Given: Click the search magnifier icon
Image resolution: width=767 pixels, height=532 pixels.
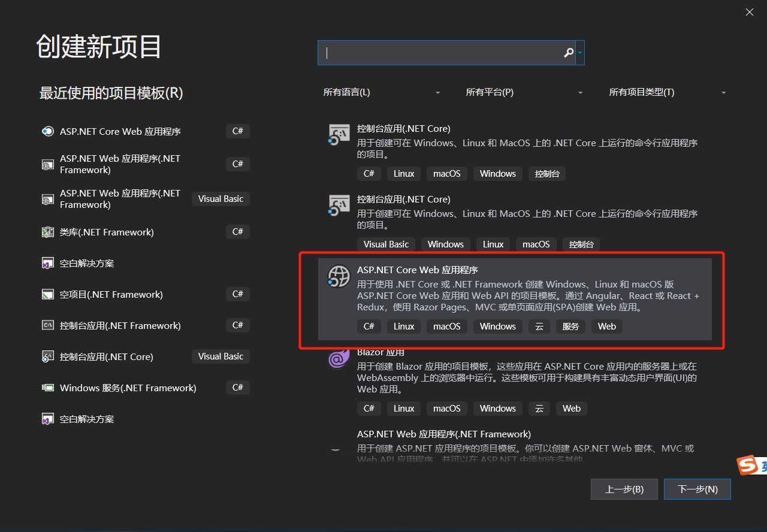Looking at the screenshot, I should [x=569, y=53].
